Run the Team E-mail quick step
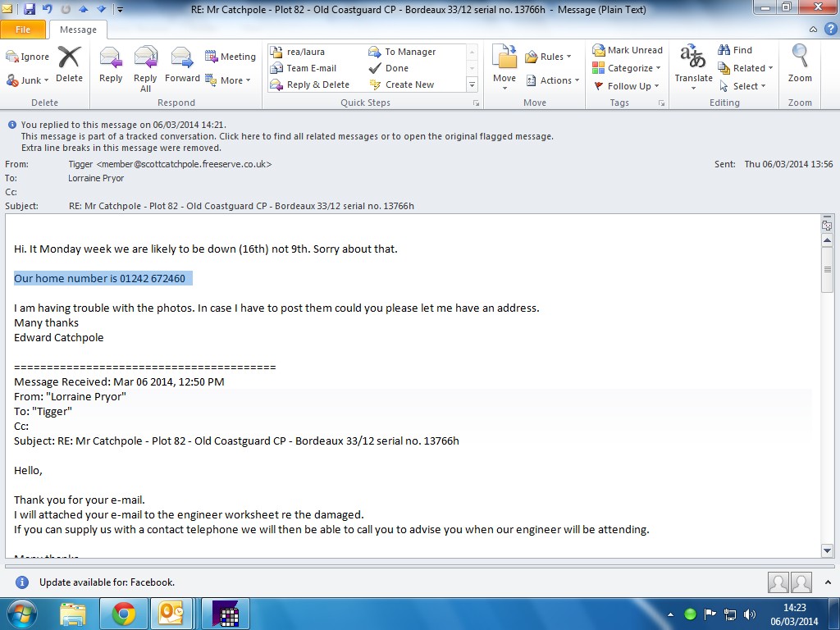The image size is (840, 630). coord(304,68)
